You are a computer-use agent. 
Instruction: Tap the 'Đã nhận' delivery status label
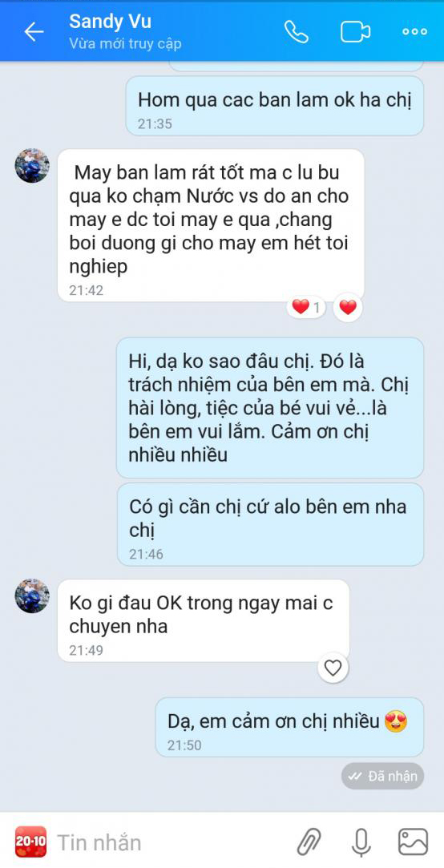382,776
